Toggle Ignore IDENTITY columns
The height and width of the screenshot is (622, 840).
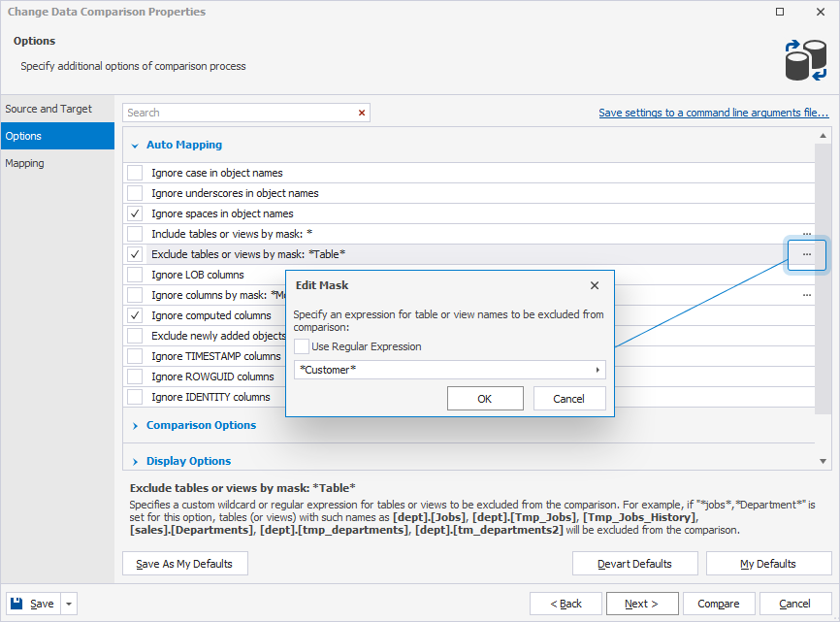point(133,396)
